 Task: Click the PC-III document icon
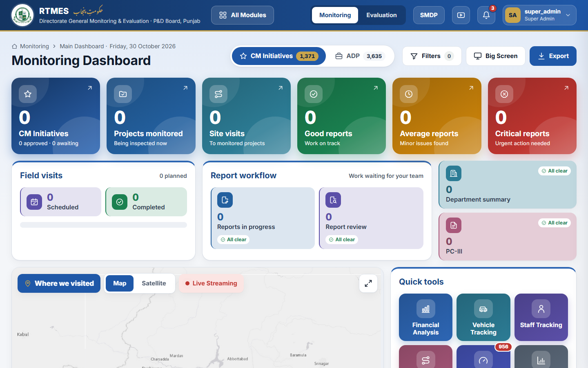pos(454,225)
